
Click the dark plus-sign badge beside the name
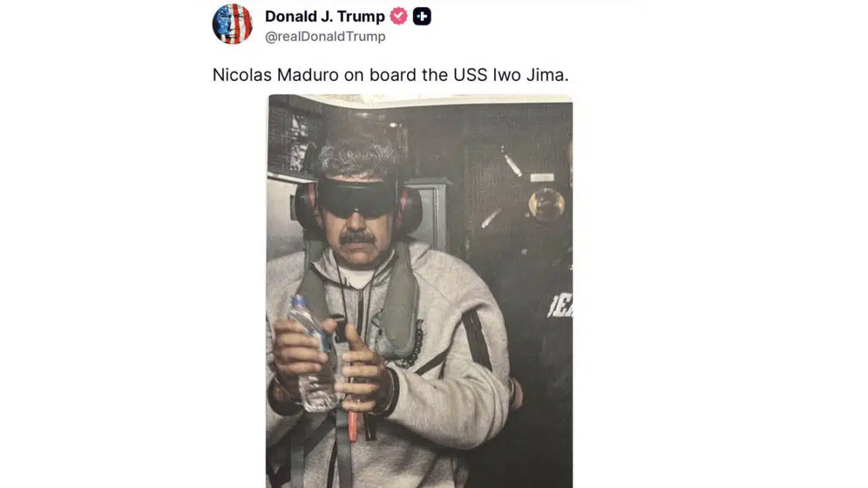click(x=422, y=16)
